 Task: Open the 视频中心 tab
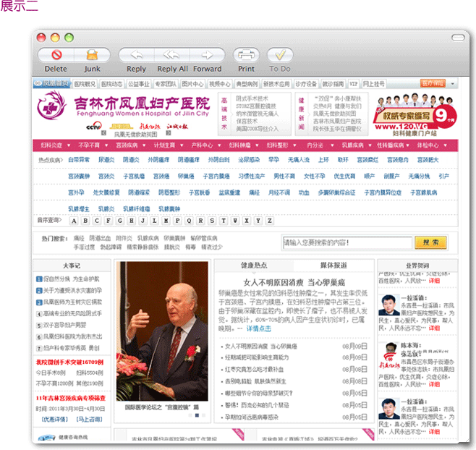(x=220, y=84)
